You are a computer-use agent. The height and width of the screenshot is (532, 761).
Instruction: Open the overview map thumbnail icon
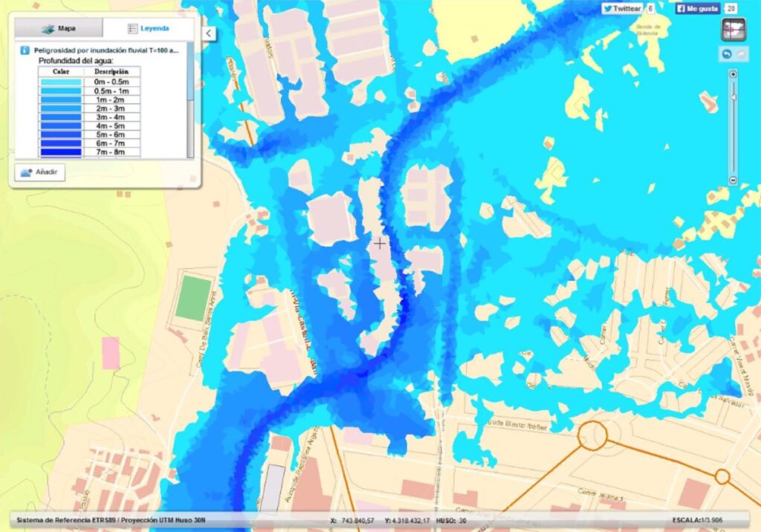point(733,29)
